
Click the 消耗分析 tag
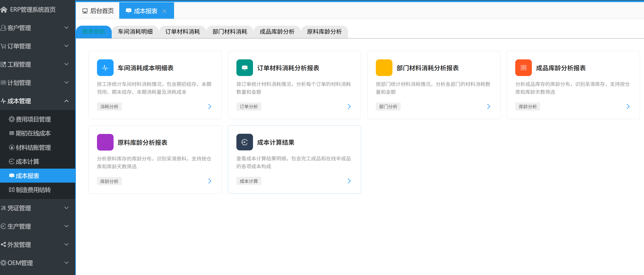pos(109,107)
